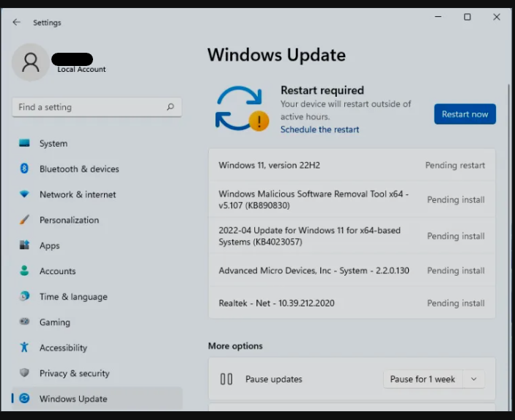Screen dimensions: 515x420
Task: Focus the Find a setting search box
Action: click(97, 107)
